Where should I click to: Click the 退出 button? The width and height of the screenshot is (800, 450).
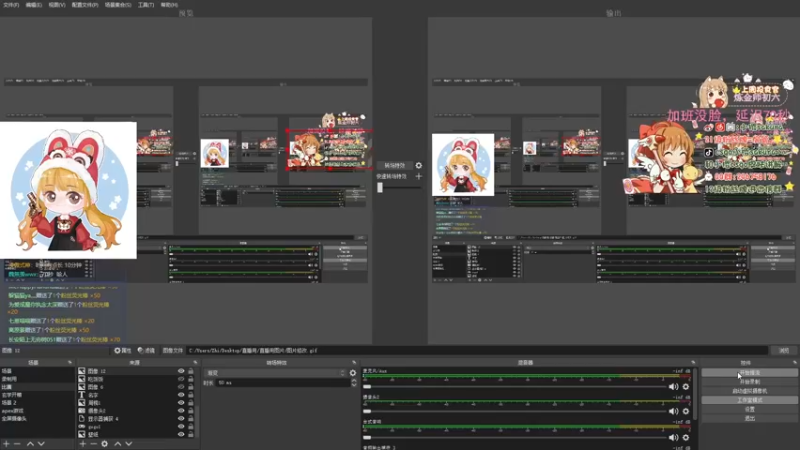[x=749, y=418]
